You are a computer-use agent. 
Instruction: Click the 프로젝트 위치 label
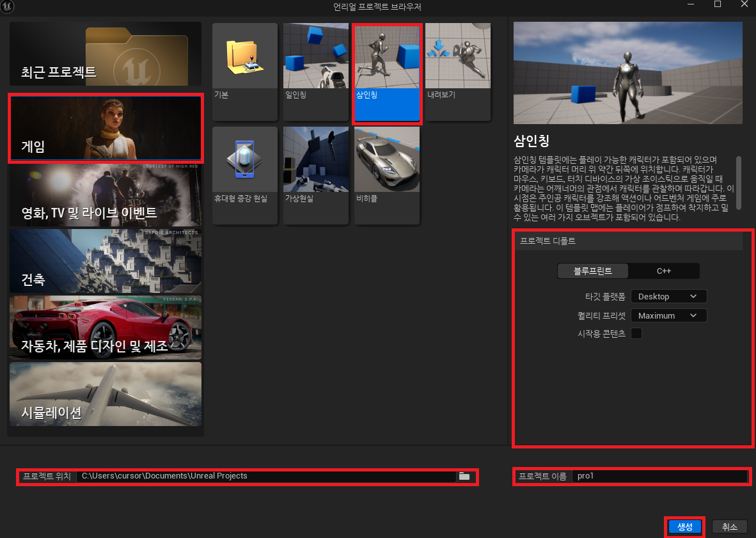pos(47,477)
